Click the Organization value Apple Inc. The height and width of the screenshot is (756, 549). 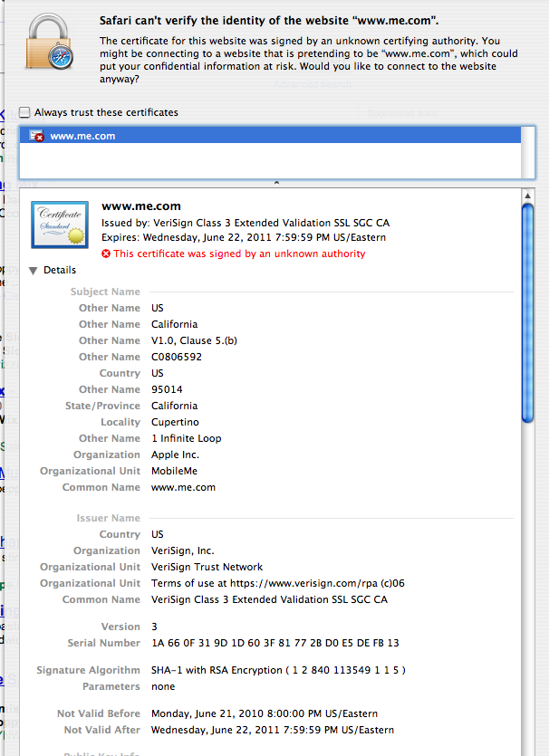(x=175, y=455)
